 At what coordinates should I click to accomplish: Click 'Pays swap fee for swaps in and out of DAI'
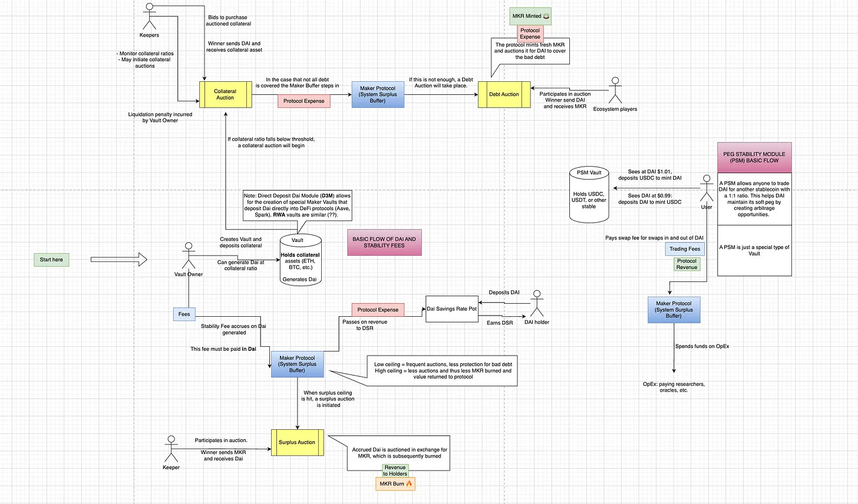coord(654,238)
